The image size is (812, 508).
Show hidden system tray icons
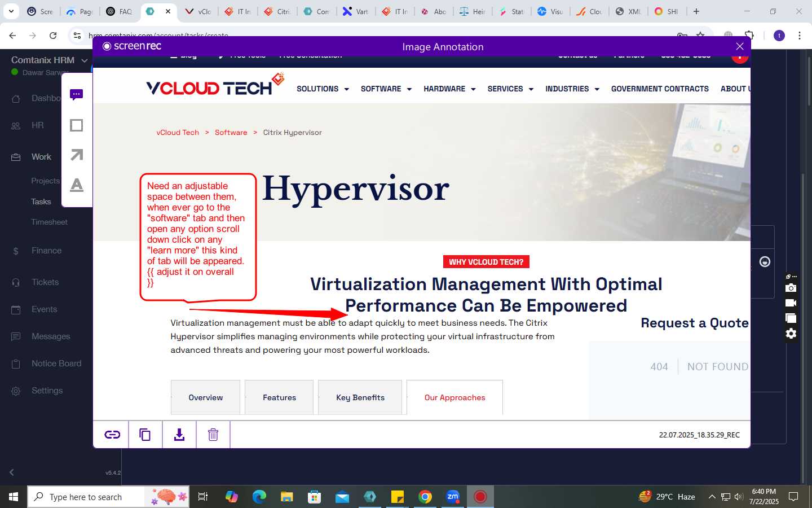pyautogui.click(x=712, y=497)
